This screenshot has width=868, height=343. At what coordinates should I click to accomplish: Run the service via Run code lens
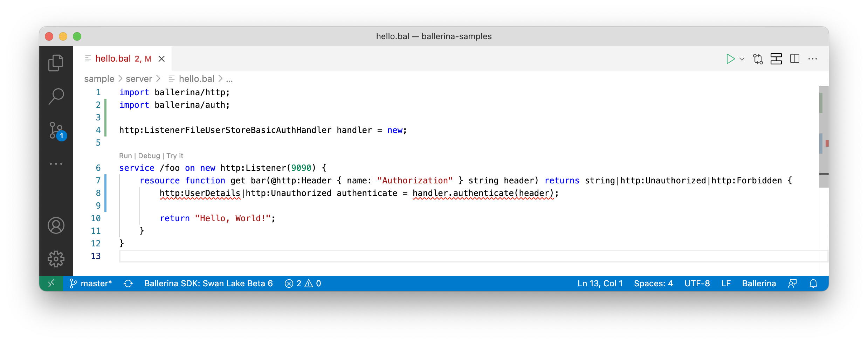click(x=125, y=156)
